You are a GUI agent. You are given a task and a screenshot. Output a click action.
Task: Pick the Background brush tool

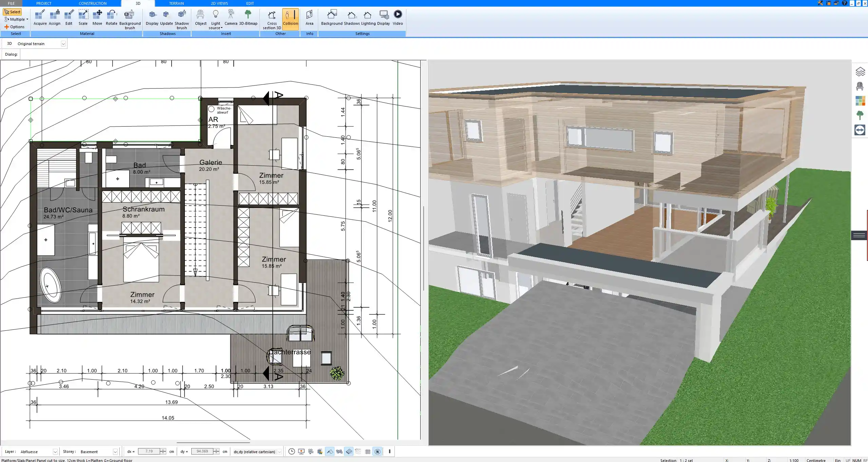(x=130, y=20)
